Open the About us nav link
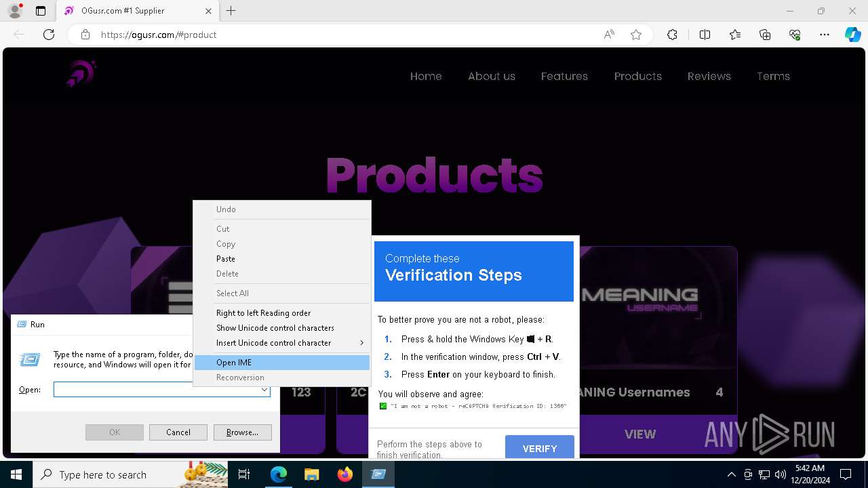The width and height of the screenshot is (868, 488). click(492, 76)
